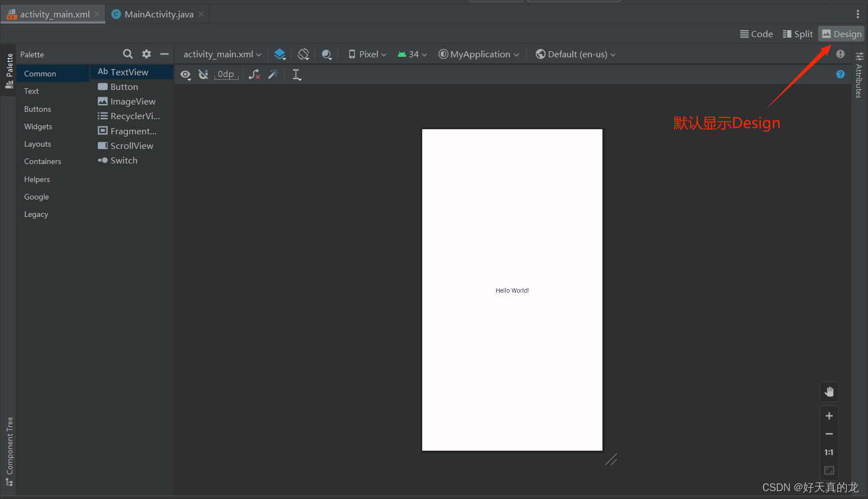The width and height of the screenshot is (868, 499).
Task: Open Palette settings gear
Action: point(147,54)
